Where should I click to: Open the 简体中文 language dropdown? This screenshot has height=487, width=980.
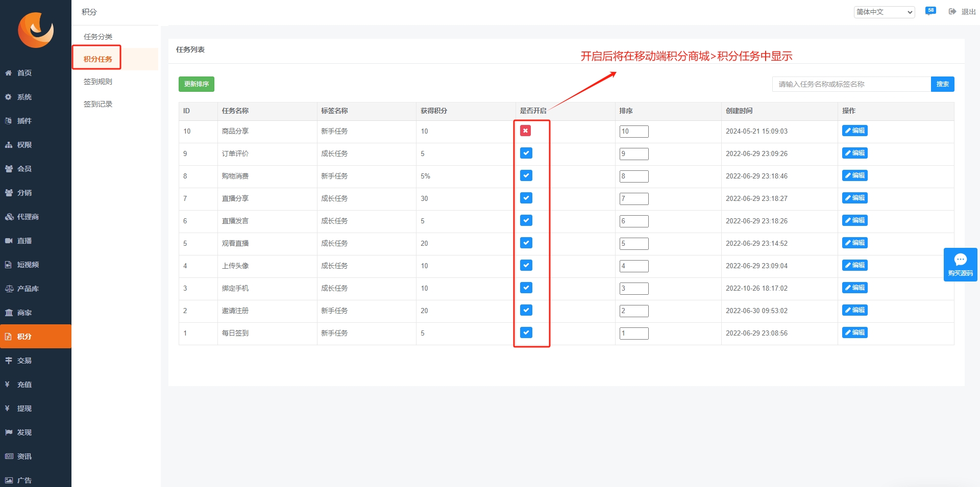point(884,12)
